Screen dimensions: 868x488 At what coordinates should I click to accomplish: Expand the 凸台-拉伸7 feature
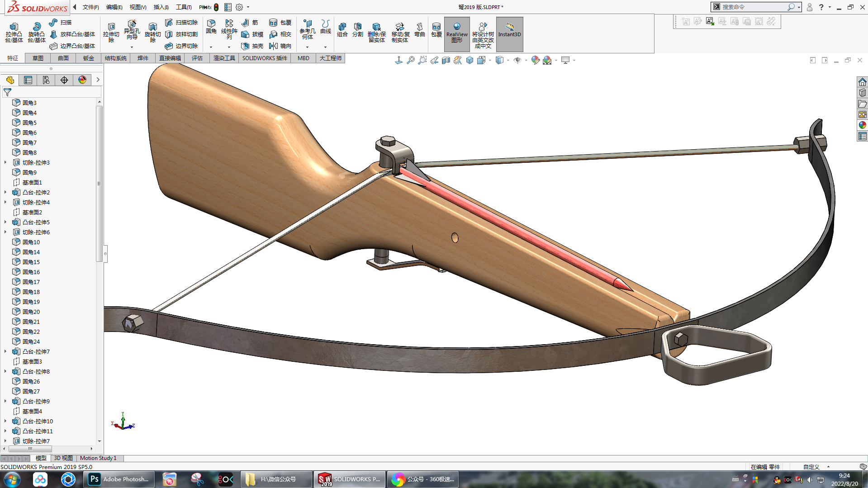5,351
